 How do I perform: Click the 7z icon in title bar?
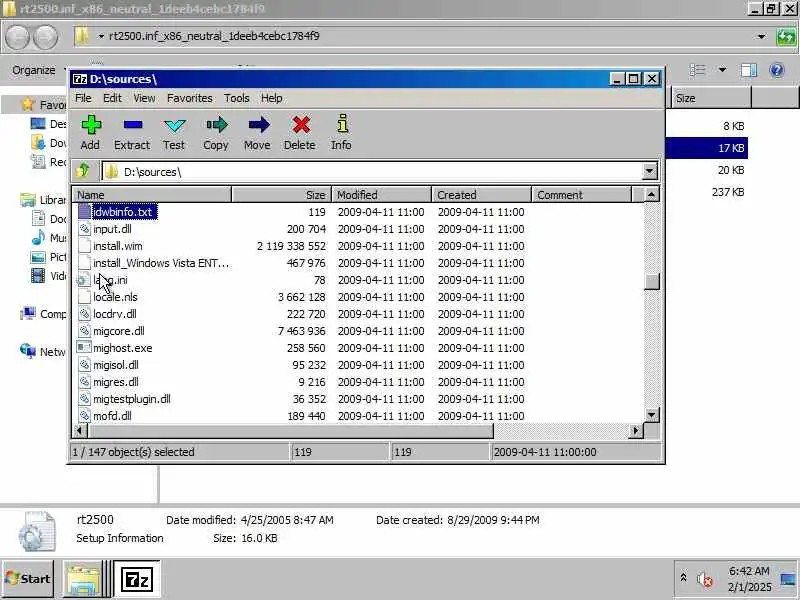click(80, 79)
